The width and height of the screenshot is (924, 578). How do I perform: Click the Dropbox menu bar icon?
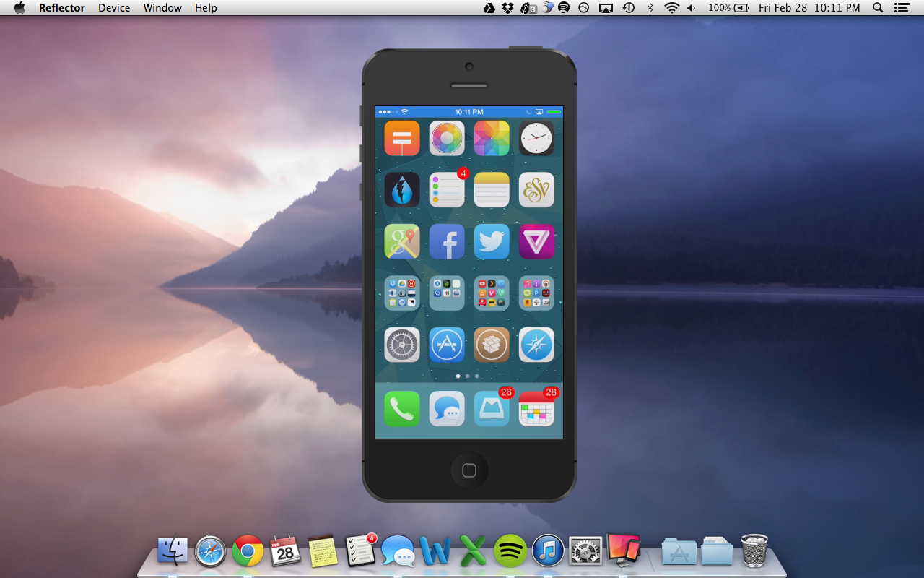tap(508, 8)
